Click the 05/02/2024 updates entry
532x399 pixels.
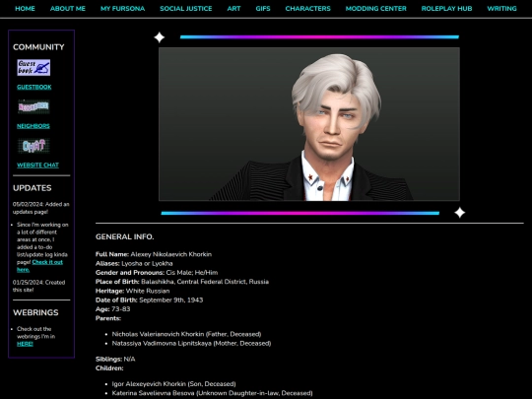pos(41,208)
